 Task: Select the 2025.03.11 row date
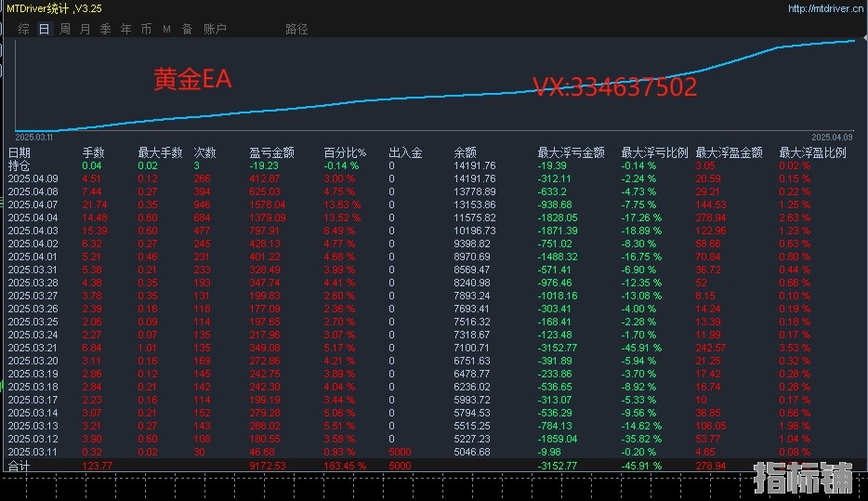coord(33,452)
